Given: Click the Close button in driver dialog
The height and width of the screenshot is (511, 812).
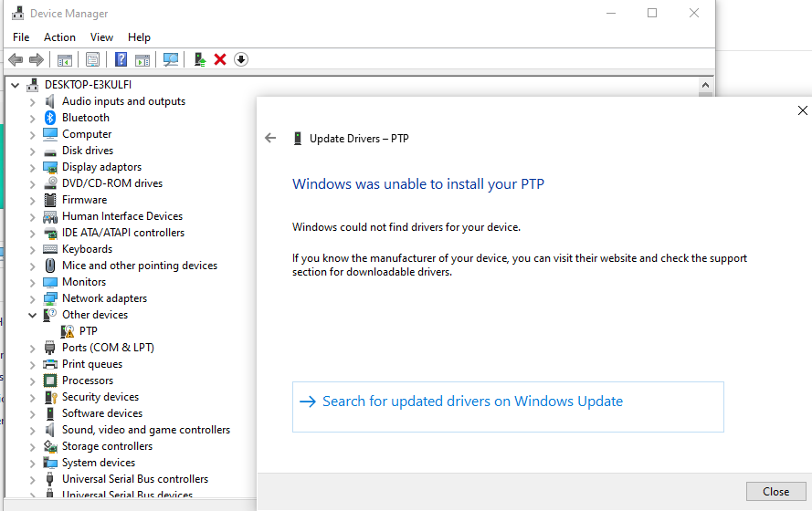Looking at the screenshot, I should 775,491.
